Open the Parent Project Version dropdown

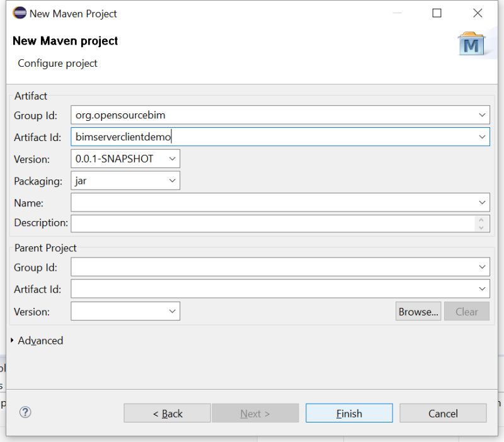click(x=171, y=311)
